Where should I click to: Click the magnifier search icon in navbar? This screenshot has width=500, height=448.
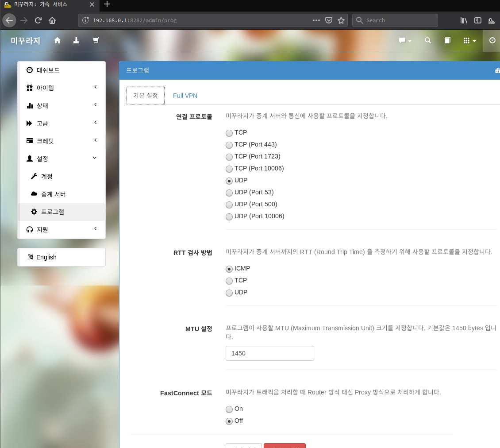428,40
